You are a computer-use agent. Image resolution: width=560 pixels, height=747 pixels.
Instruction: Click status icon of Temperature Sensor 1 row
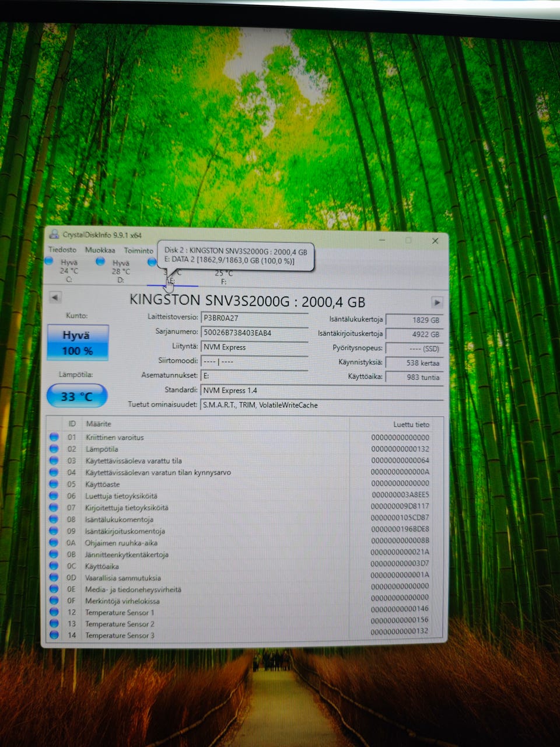point(54,612)
